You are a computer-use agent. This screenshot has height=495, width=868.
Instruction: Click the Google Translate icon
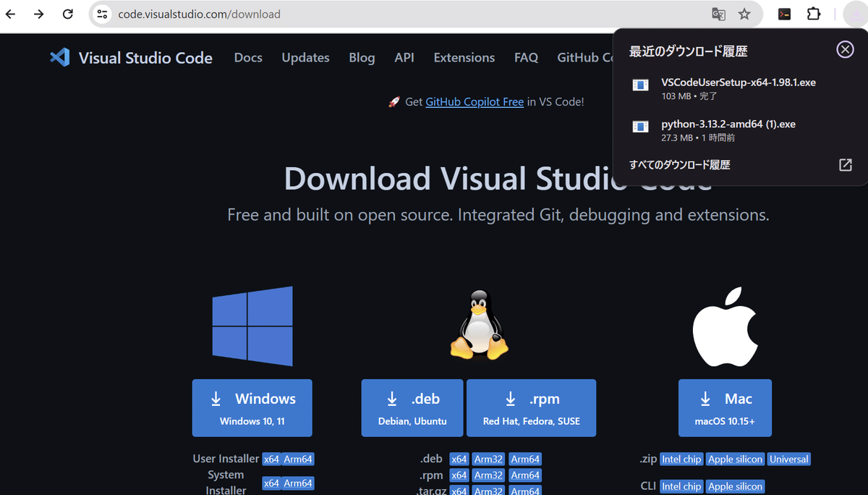pos(718,14)
